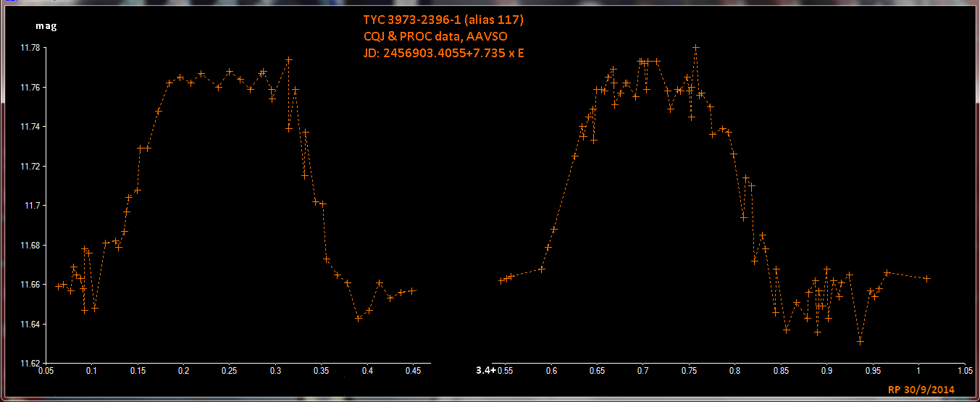
Task: Click the 1.05 x-axis tick label
Action: (x=963, y=371)
